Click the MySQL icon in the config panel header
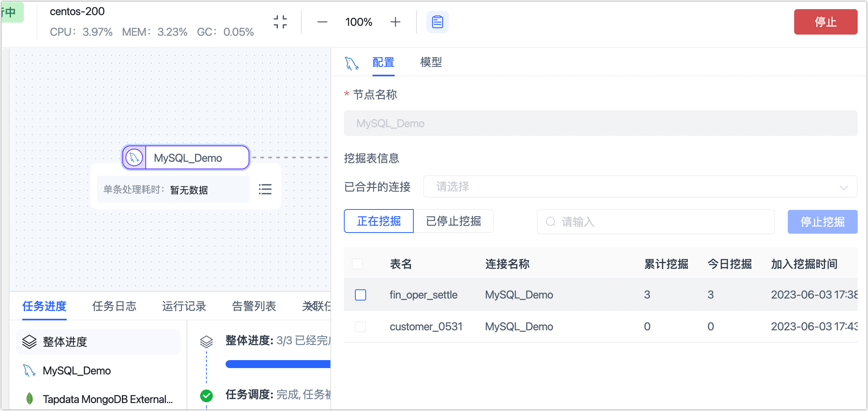 pyautogui.click(x=351, y=63)
